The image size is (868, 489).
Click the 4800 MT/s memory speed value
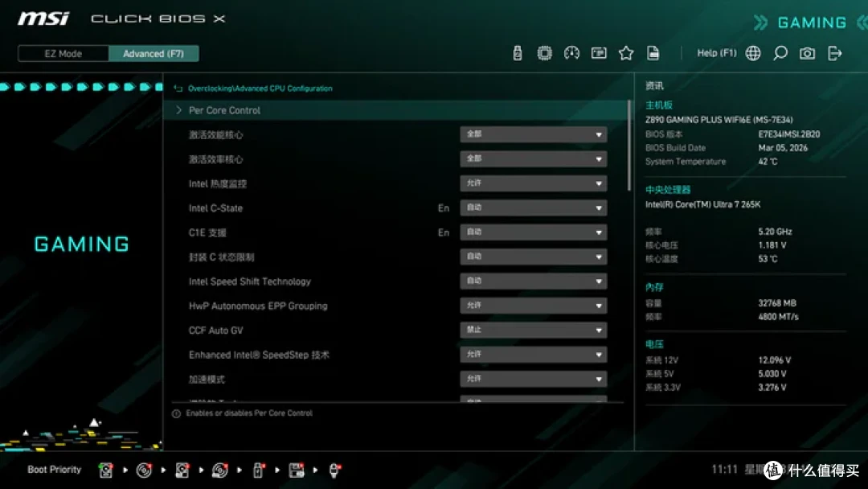778,317
